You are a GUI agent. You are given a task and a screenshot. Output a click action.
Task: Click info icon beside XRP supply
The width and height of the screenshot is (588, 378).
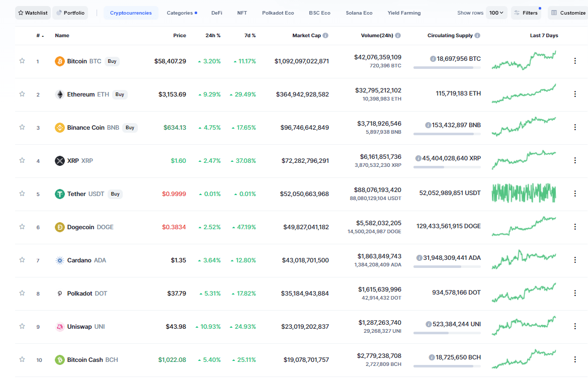pos(418,158)
